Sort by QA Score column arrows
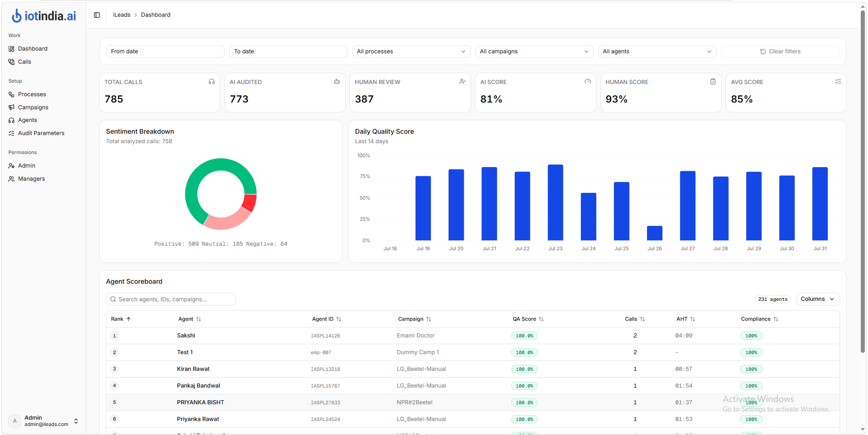The height and width of the screenshot is (435, 868). pyautogui.click(x=541, y=319)
